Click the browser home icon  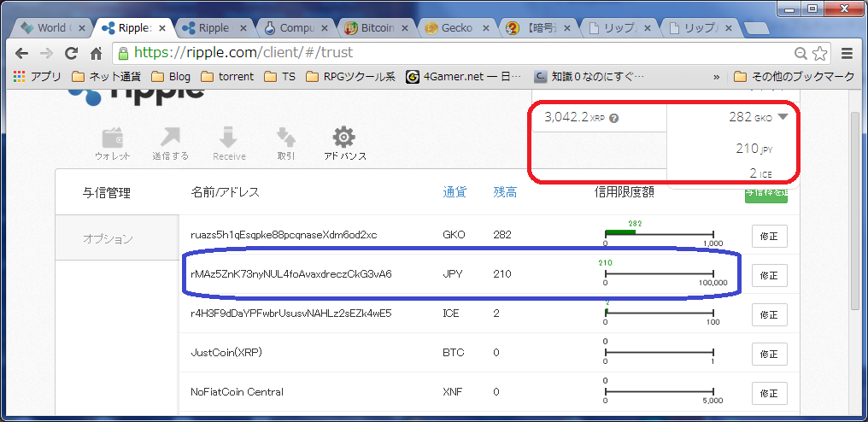pyautogui.click(x=96, y=53)
